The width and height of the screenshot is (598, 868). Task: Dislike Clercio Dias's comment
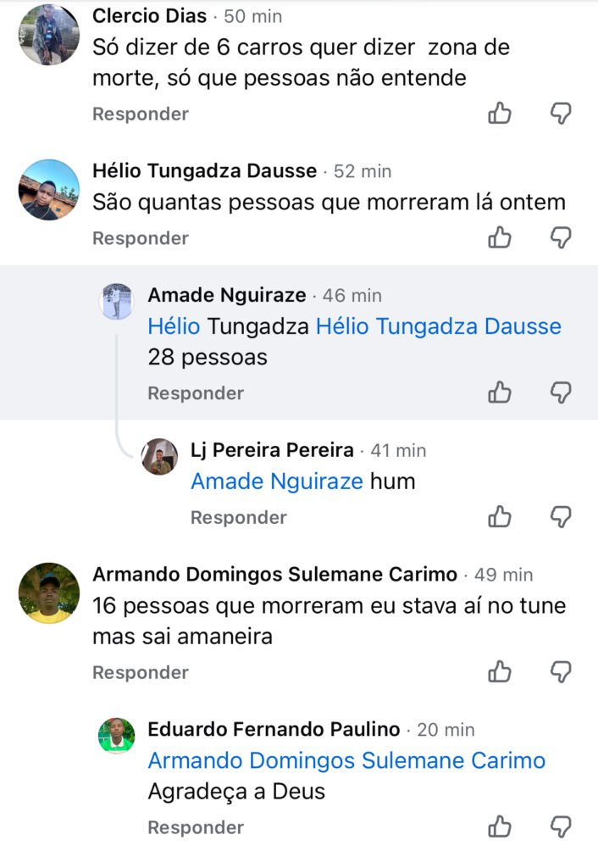point(561,114)
